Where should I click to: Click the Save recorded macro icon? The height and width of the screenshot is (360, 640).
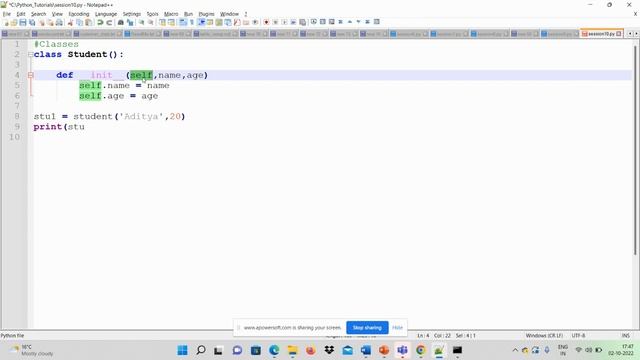pos(302,22)
